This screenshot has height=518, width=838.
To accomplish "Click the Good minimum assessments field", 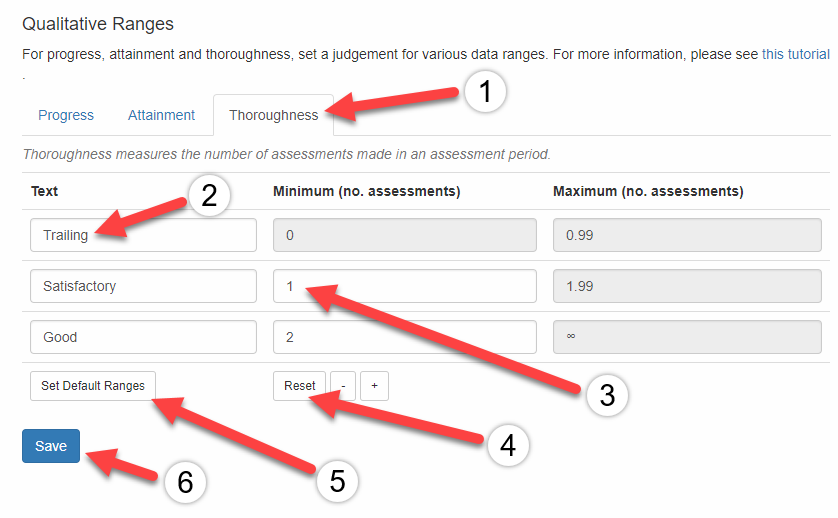I will click(403, 337).
